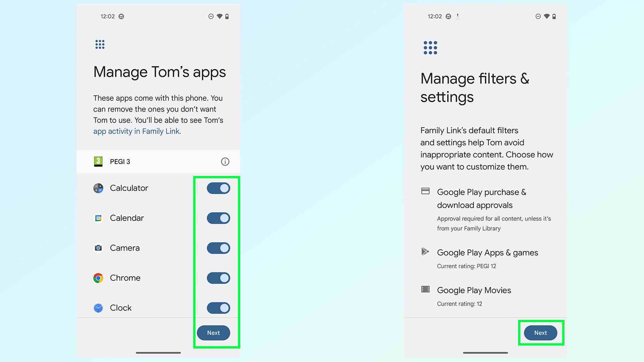This screenshot has height=362, width=644.
Task: Open PEGI 3 info icon
Action: pos(225,162)
